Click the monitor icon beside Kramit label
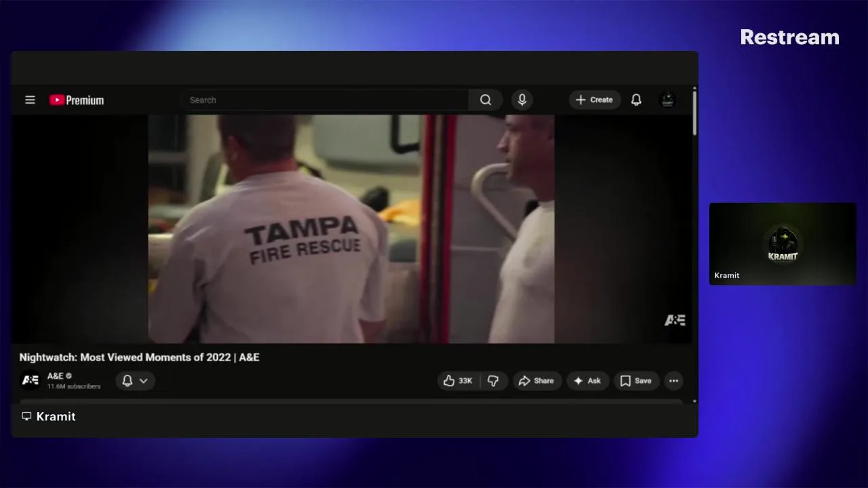This screenshot has height=488, width=868. 26,416
